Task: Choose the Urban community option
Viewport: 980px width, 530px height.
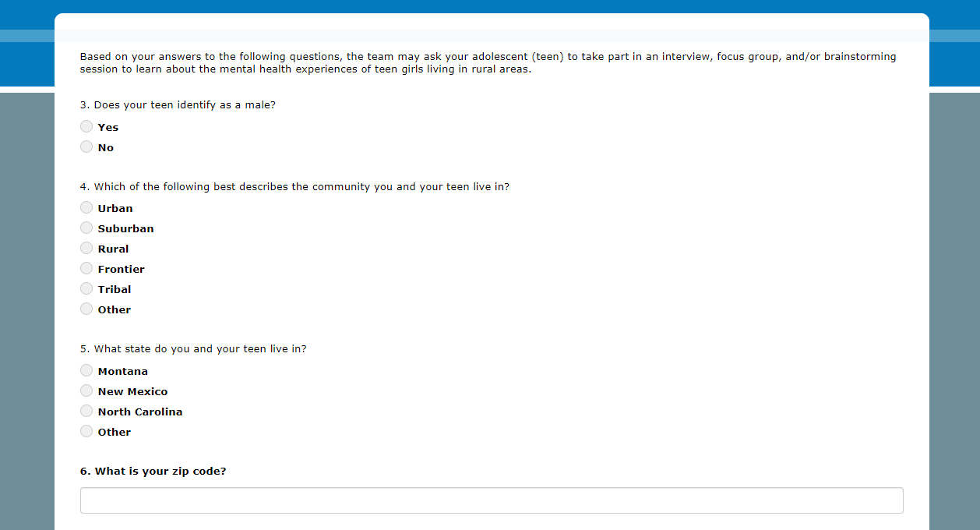Action: [x=86, y=207]
